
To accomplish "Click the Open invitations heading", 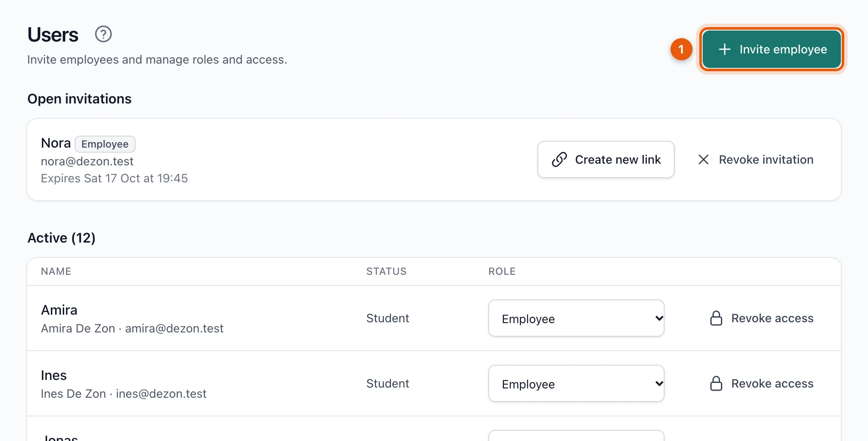I will tap(80, 99).
